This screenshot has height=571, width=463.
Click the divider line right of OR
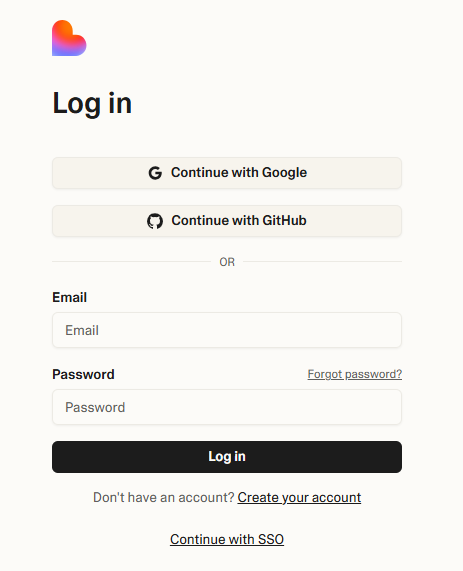[322, 261]
